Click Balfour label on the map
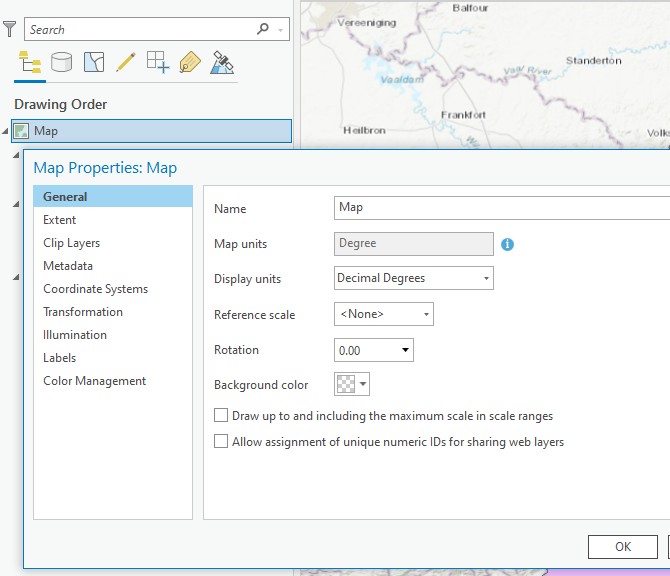The height and width of the screenshot is (576, 670). 470,8
